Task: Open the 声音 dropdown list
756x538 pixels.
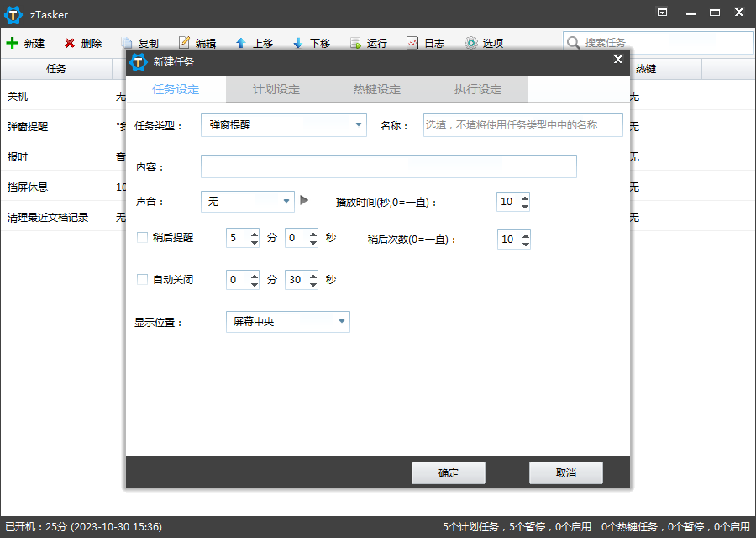Action: pos(286,202)
